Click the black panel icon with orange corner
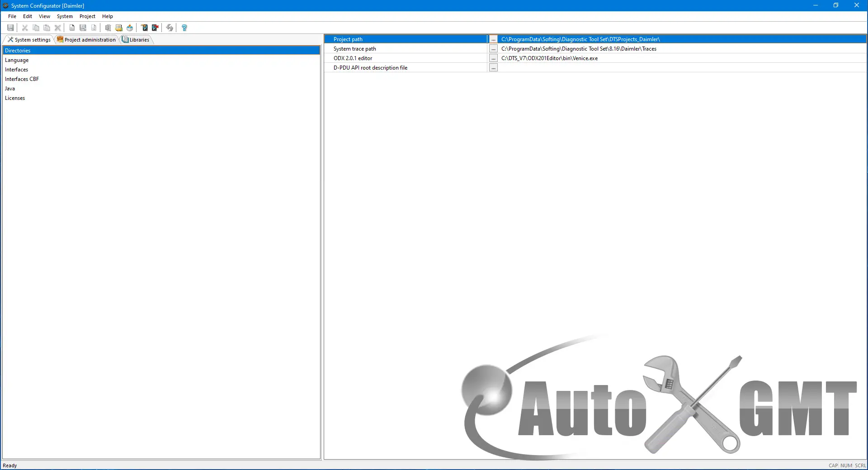 [144, 28]
